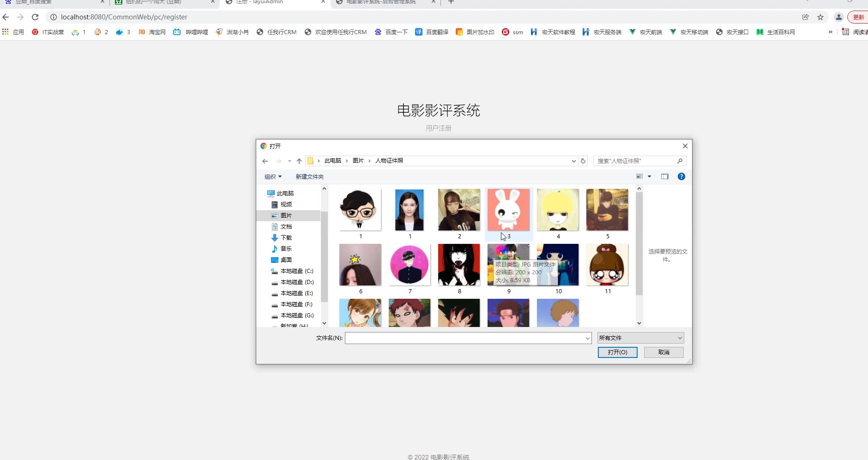The image size is (868, 460).
Task: Select image 2 thumbnail
Action: point(459,210)
